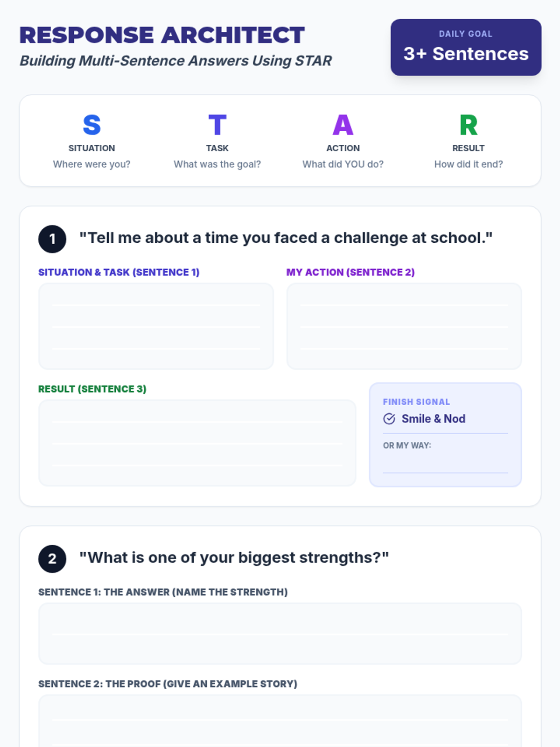Click the Or My Way input line

point(445,464)
